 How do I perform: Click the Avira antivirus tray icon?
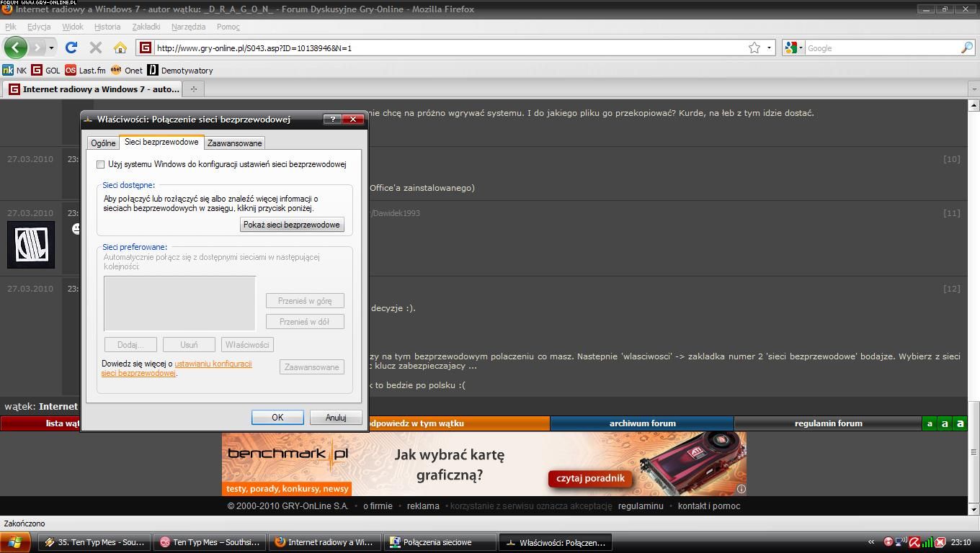coord(914,542)
